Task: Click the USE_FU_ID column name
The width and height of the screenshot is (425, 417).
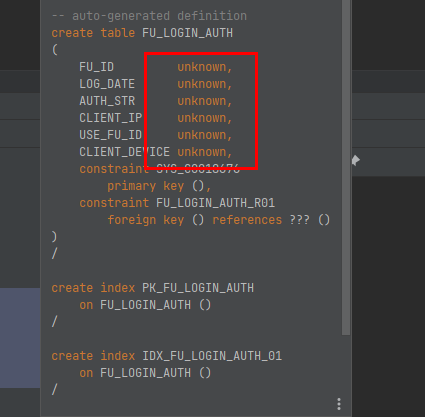Action: click(x=110, y=135)
